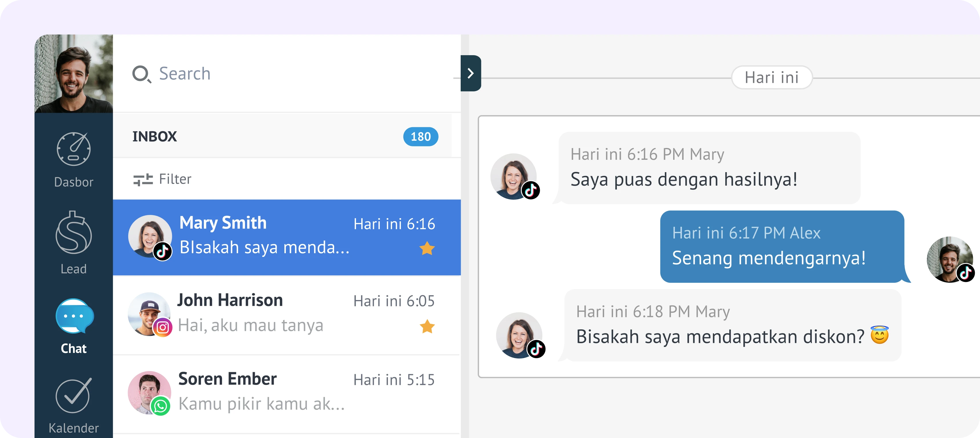This screenshot has height=438, width=980.
Task: Open the Lead dollar icon
Action: point(73,233)
